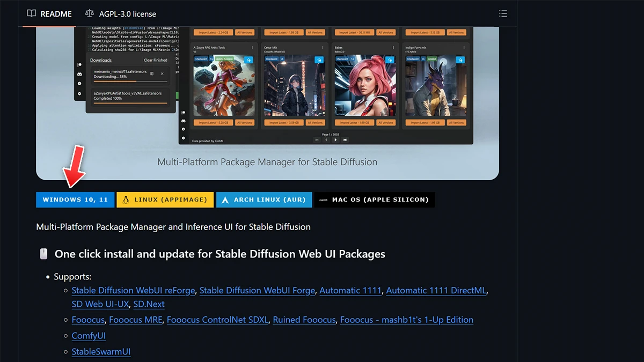Visit the SD.Next link
This screenshot has width=644, height=362.
click(x=149, y=304)
